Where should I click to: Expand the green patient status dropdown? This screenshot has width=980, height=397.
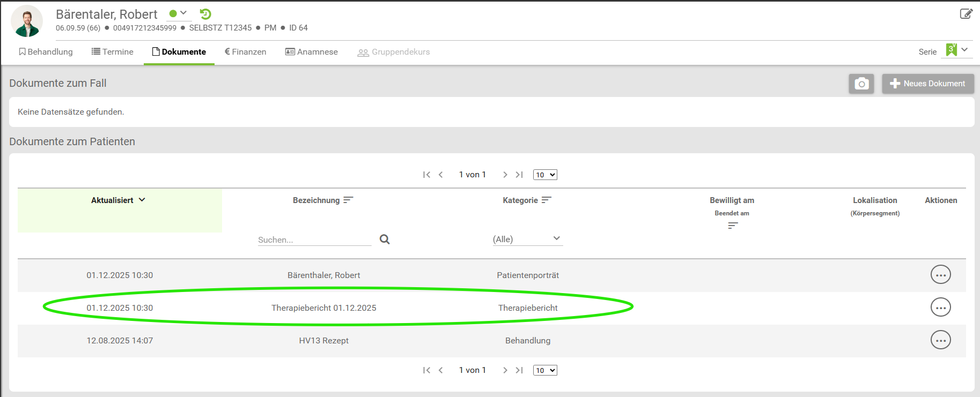pos(179,13)
